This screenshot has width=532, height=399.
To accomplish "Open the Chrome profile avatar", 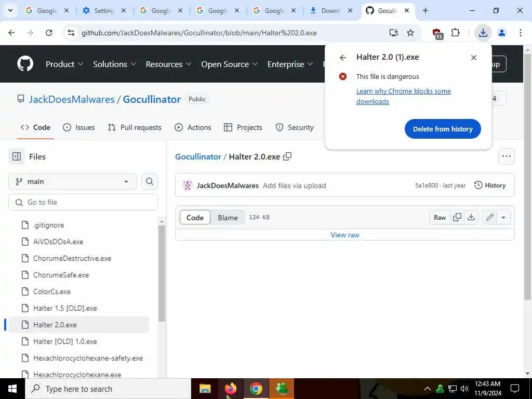I will [x=501, y=33].
